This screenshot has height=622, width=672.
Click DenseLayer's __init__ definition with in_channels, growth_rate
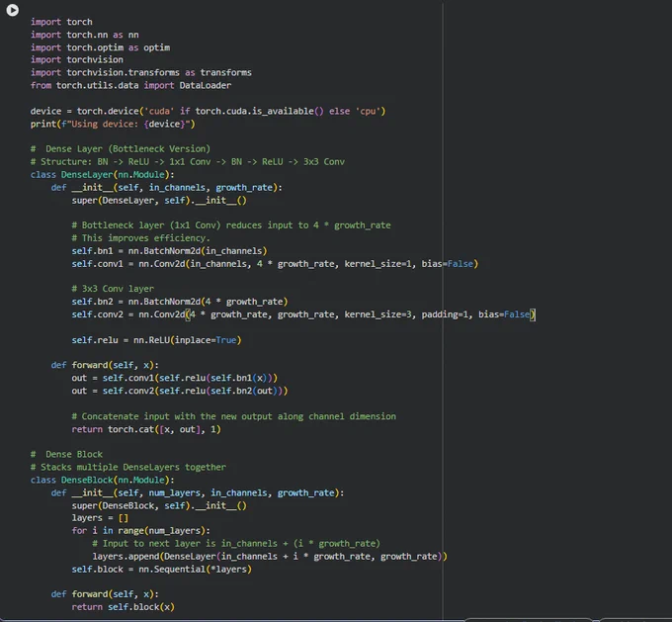pyautogui.click(x=167, y=188)
